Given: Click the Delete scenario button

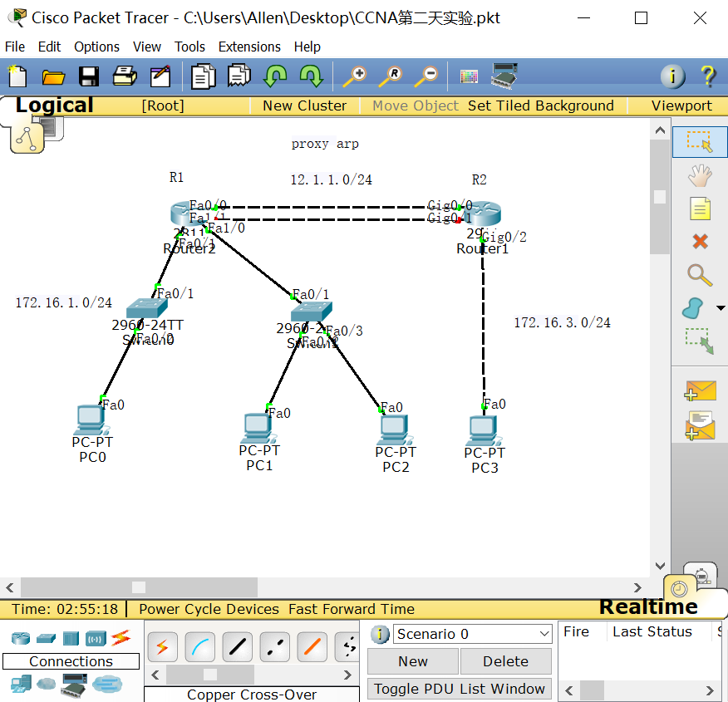Looking at the screenshot, I should click(x=505, y=661).
